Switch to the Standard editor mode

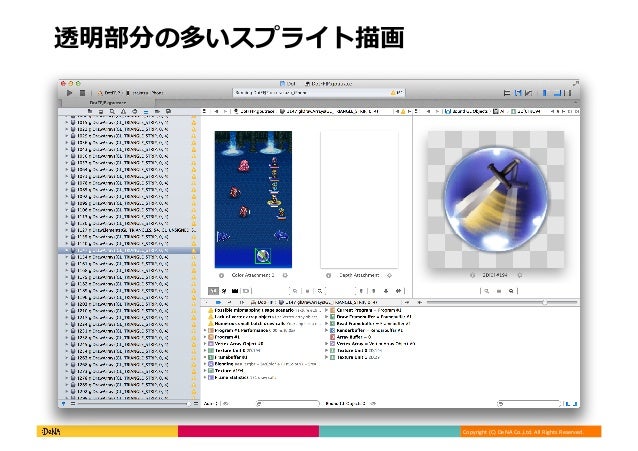coord(507,93)
